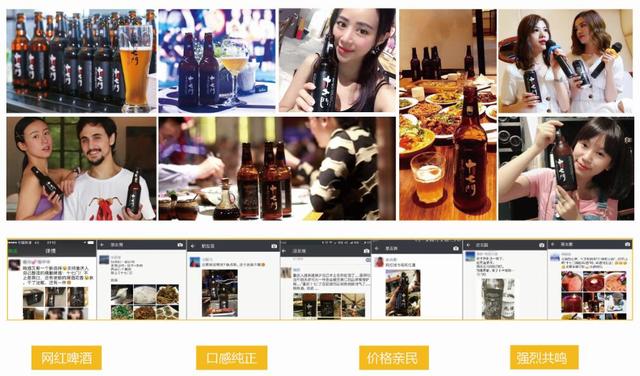Open the black-and-white bottle photo in post
This screenshot has height=376, width=640.
[498, 299]
